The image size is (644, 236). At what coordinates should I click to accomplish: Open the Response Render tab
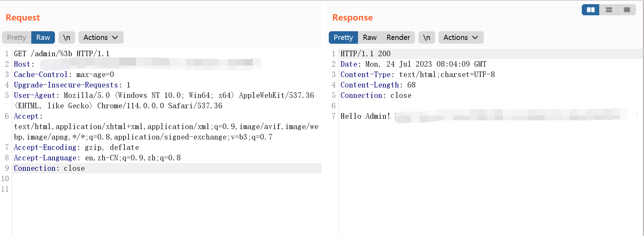398,37
